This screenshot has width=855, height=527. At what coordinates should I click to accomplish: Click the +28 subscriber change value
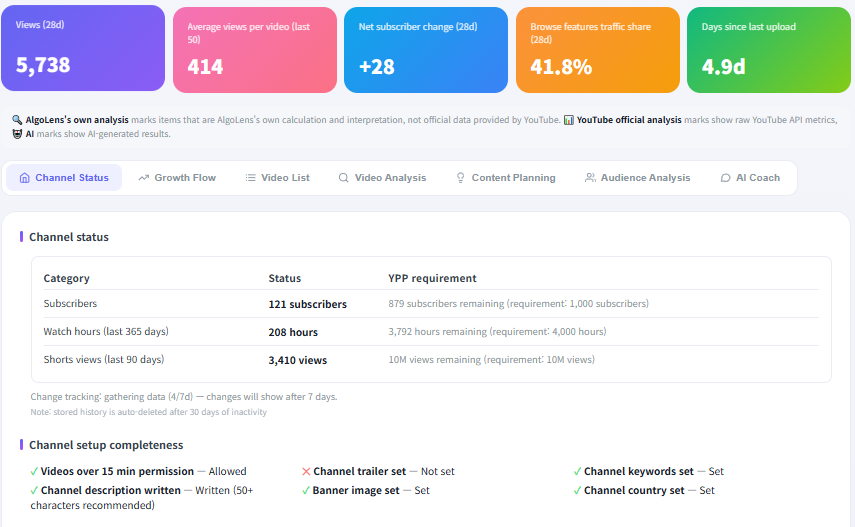[x=377, y=67]
